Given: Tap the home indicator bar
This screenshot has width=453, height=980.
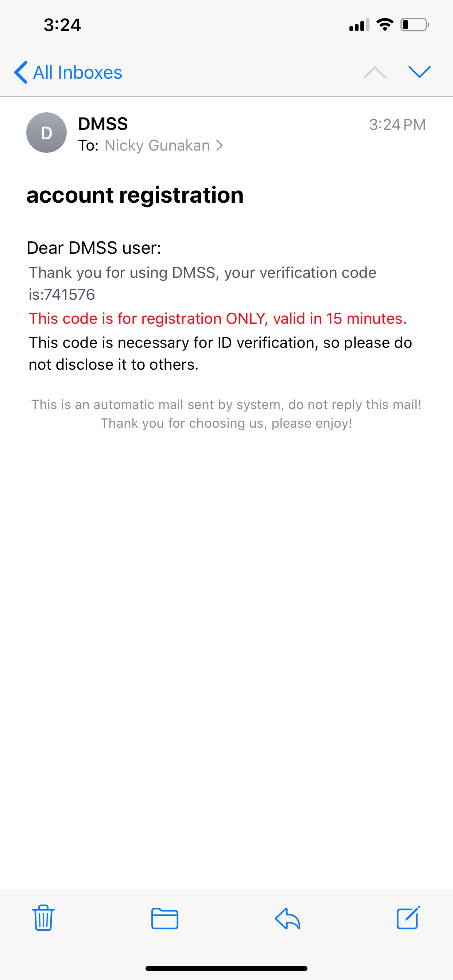Looking at the screenshot, I should [x=226, y=968].
